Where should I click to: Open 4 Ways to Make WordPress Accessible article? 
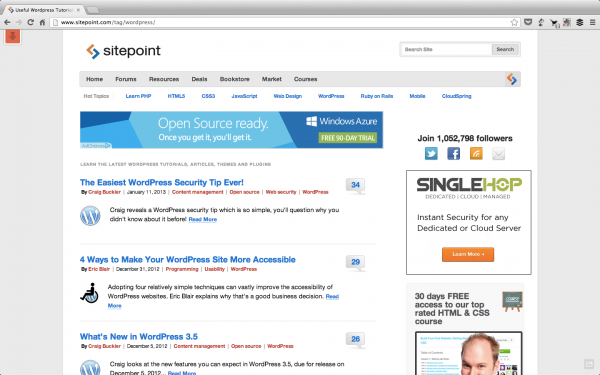click(188, 259)
